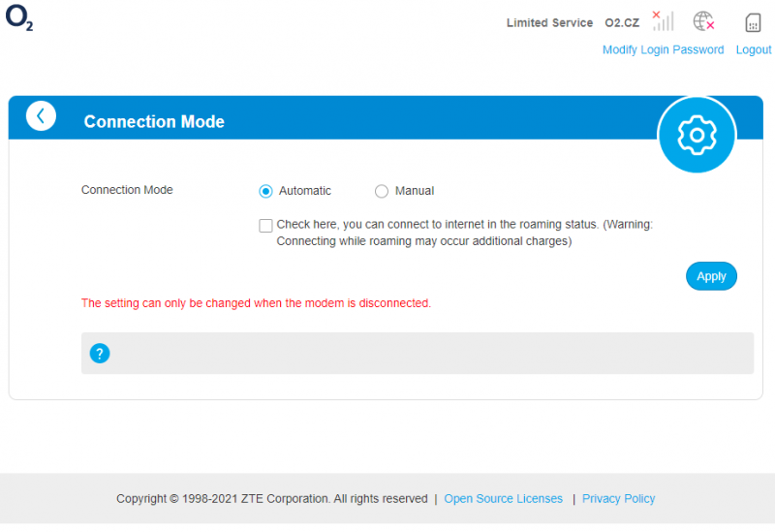Viewport: 775px width, 532px height.
Task: Click the roaming warning description text
Action: (x=465, y=233)
